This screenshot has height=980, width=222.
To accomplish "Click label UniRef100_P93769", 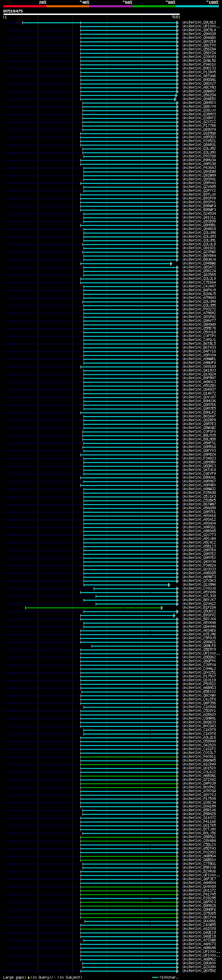I will point(199,156).
